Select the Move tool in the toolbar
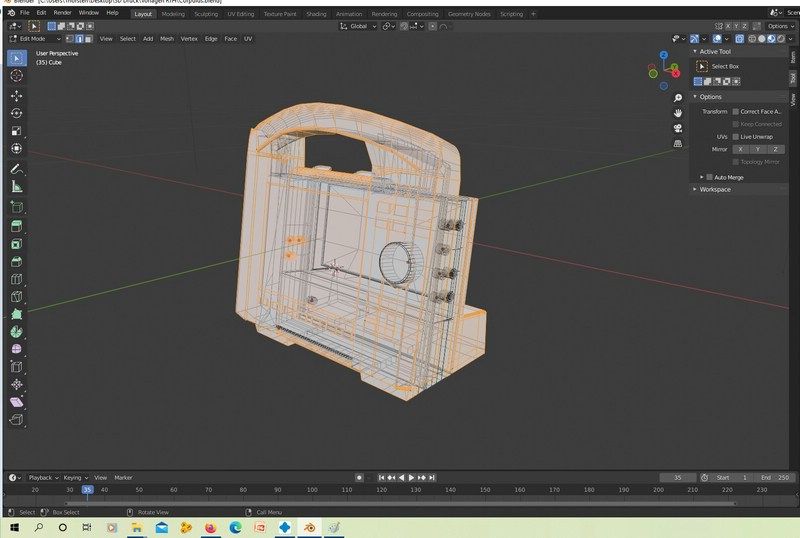 [16, 95]
